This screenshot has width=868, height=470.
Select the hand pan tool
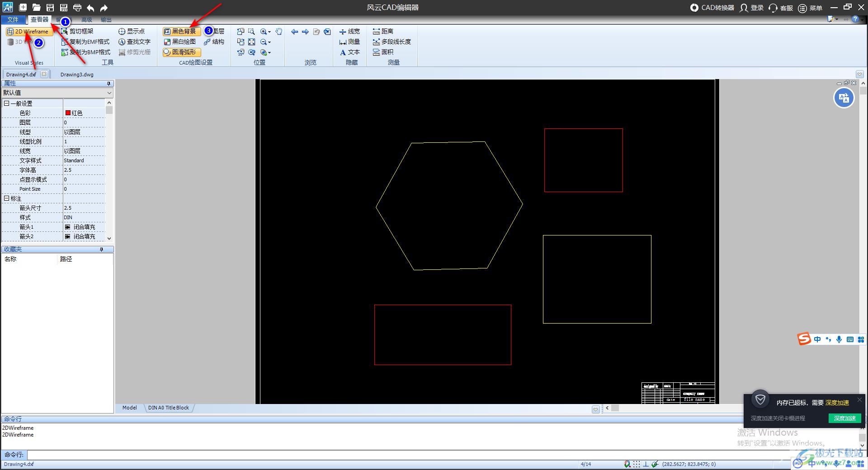point(279,31)
